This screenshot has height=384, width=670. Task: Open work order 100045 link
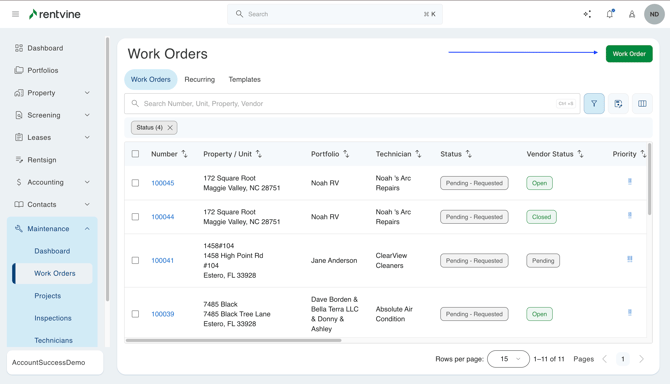163,183
